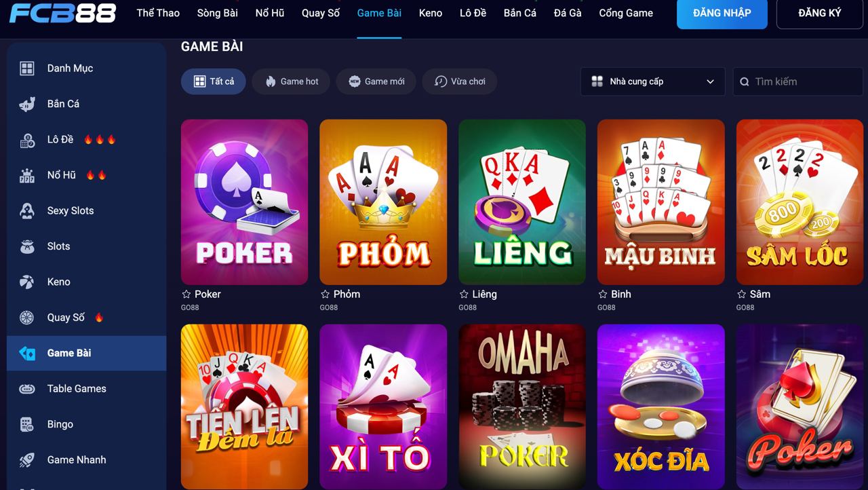
Task: Open the Nhà cung cấp dropdown
Action: tap(653, 81)
